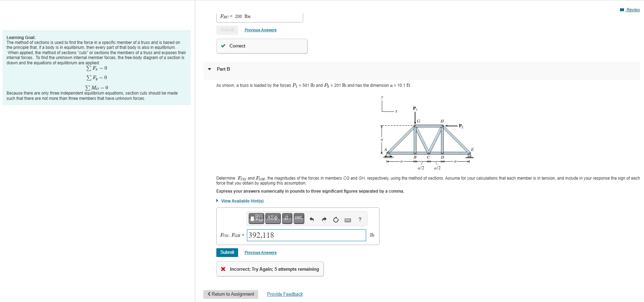
Task: Open the subscript/superscript arrows tool
Action: (287, 218)
